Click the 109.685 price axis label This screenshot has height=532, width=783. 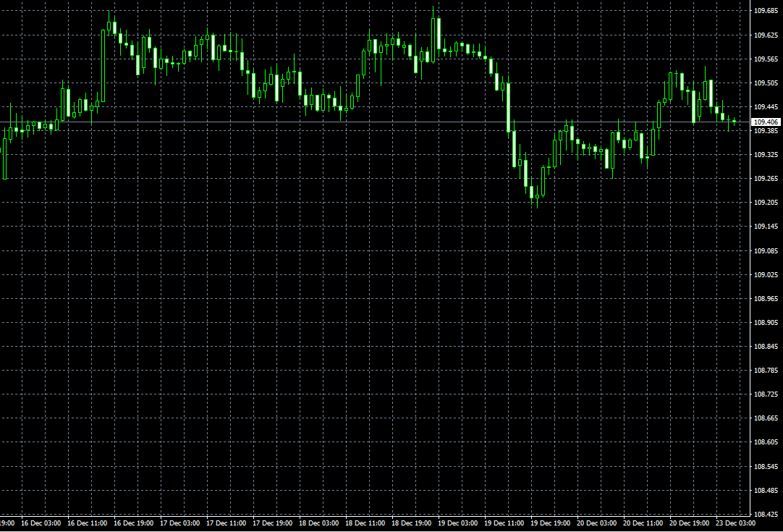click(x=766, y=11)
